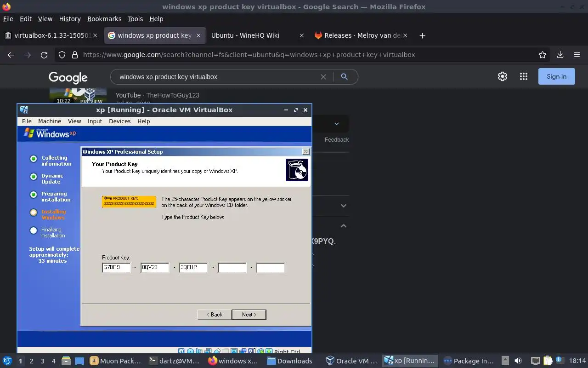This screenshot has width=588, height=368.
Task: Open the YouTube video preview thumbnail
Action: coord(78,95)
